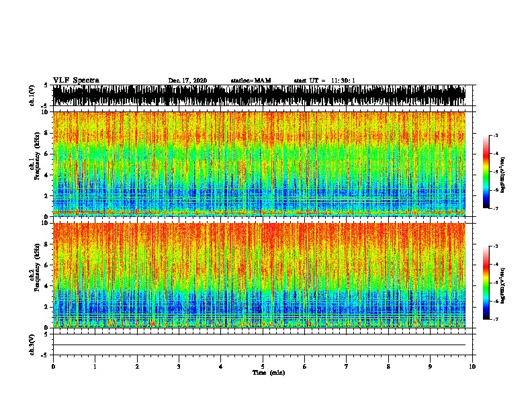Click the "station=MAM" label

point(251,81)
